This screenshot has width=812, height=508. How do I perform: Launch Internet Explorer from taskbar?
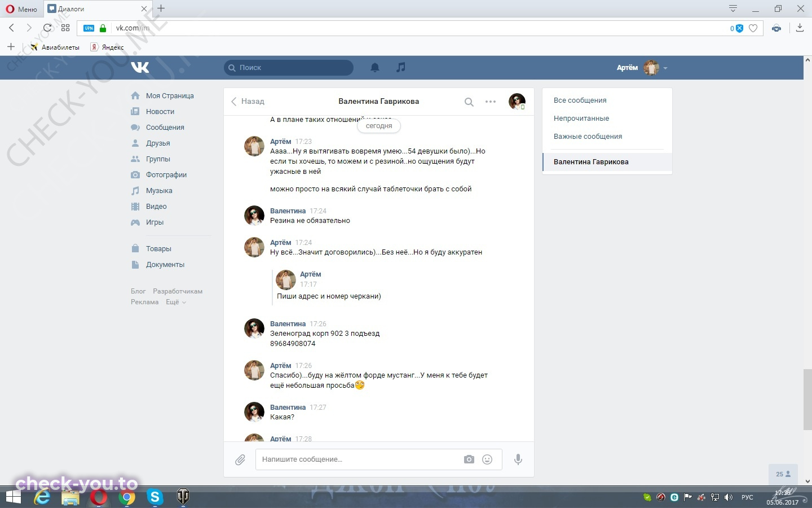tap(42, 497)
